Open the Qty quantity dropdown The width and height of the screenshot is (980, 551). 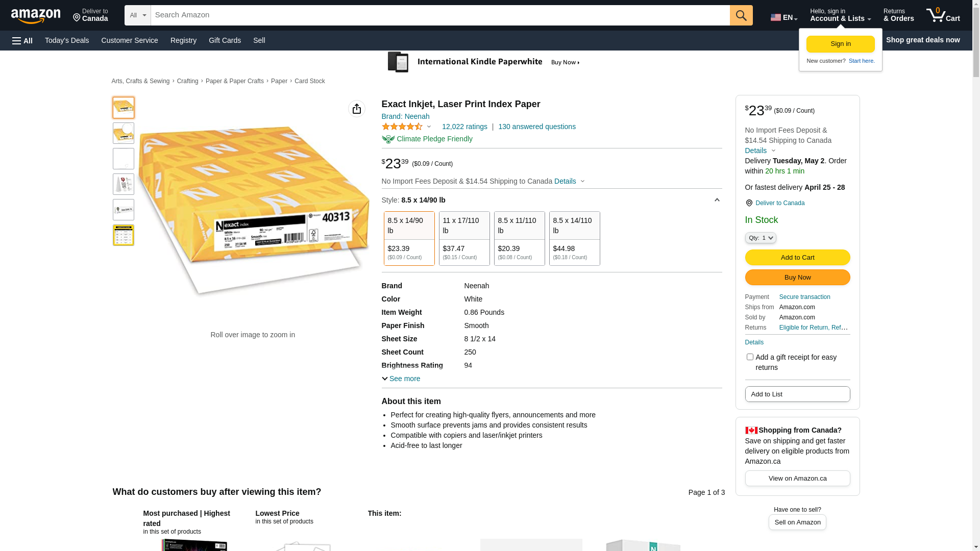pos(760,238)
